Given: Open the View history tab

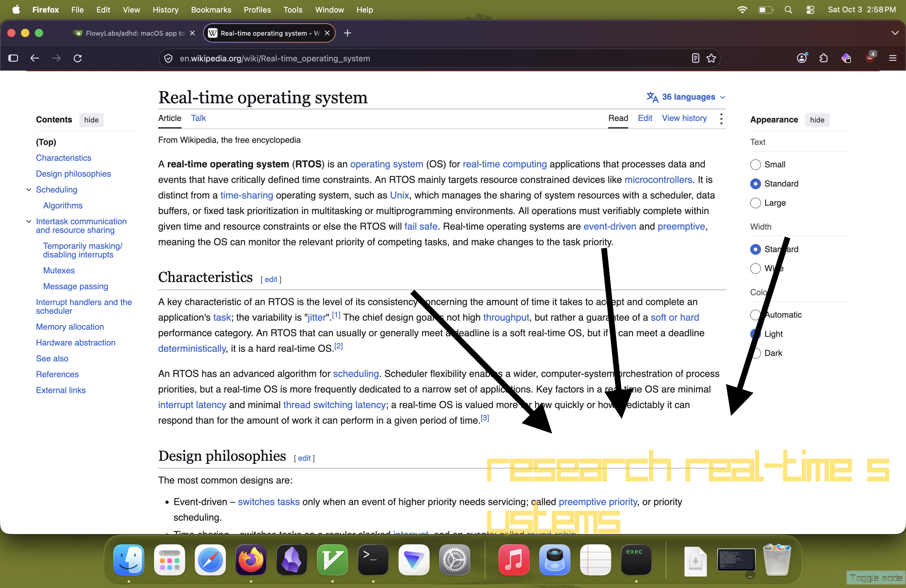Looking at the screenshot, I should coord(684,118).
